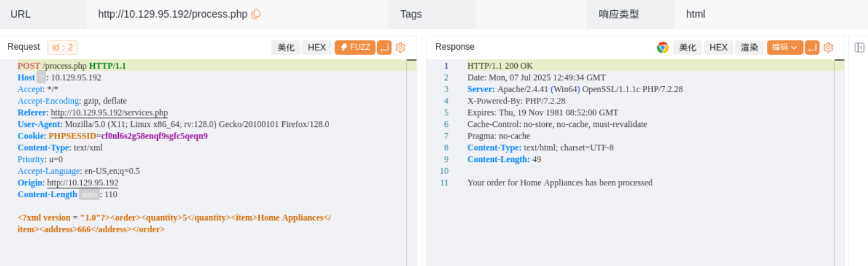
Task: Click the Accept-Encoding header line
Action: point(72,101)
